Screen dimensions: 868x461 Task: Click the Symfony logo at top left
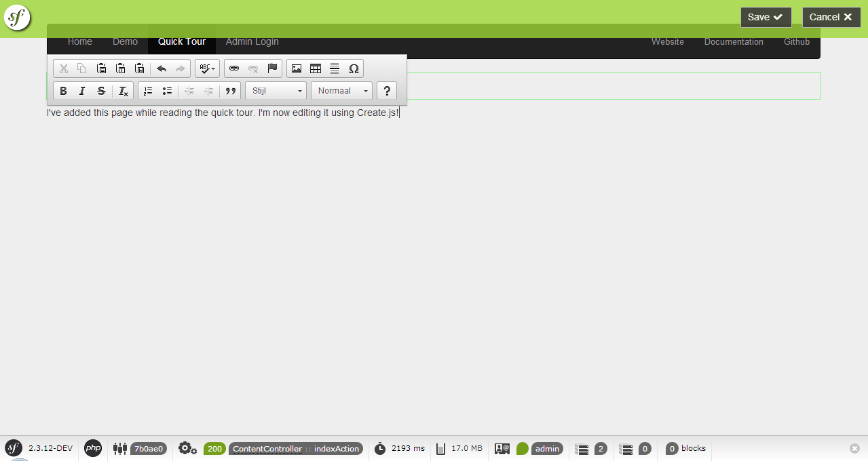[17, 17]
